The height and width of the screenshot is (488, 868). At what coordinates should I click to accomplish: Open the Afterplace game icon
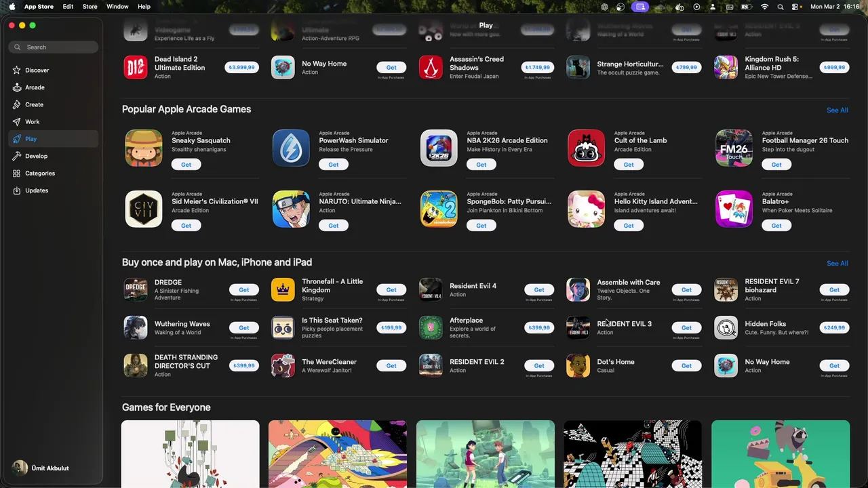431,327
